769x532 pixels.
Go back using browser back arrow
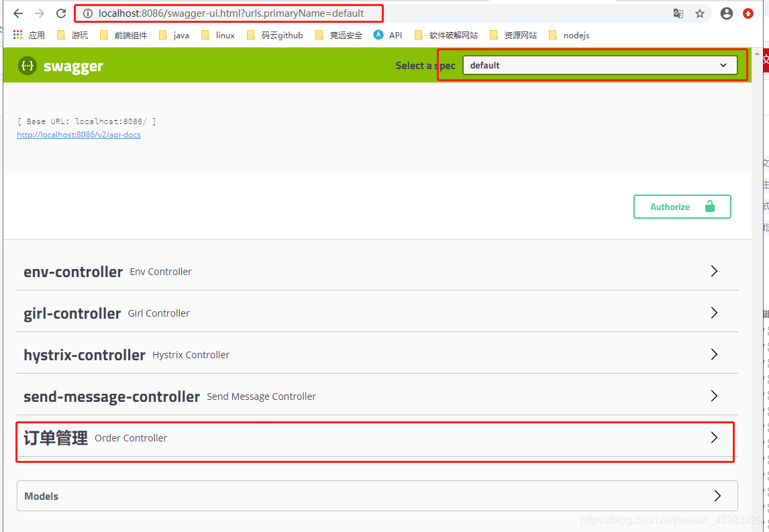18,13
